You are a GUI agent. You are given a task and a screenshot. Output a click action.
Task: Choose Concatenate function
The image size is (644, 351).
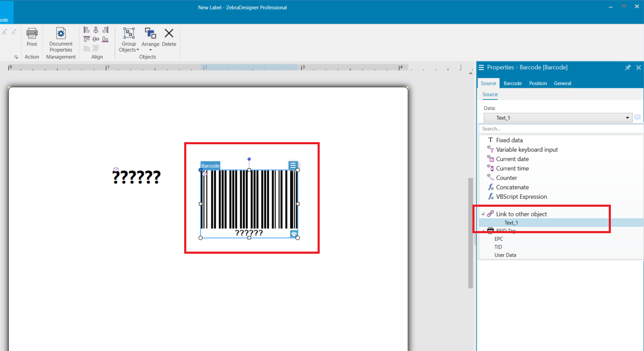coord(512,187)
